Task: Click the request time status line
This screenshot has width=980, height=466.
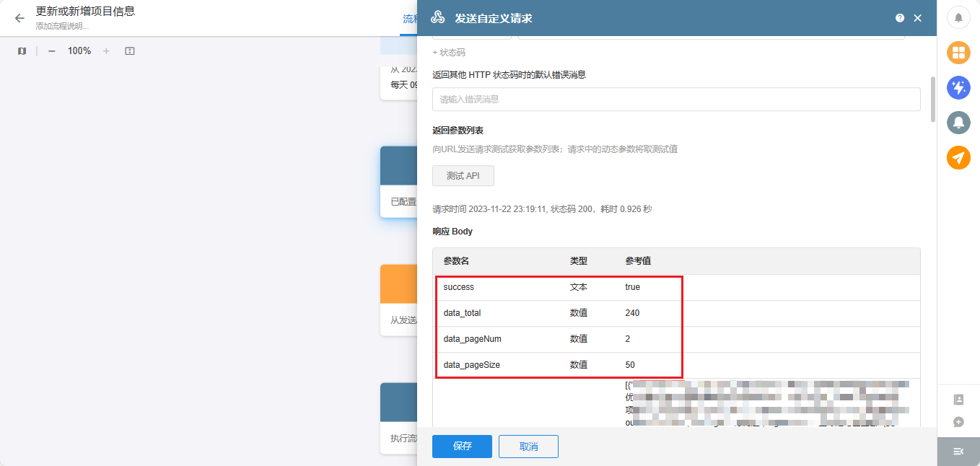Action: click(542, 209)
